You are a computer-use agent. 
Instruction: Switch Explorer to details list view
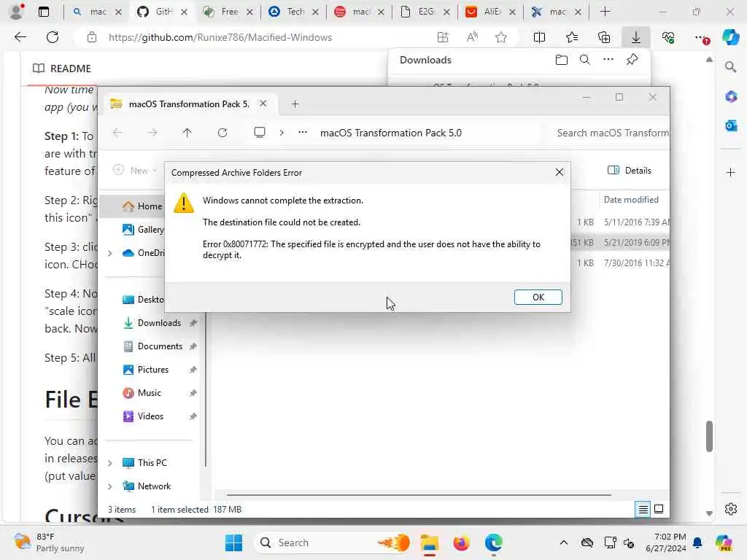pos(643,509)
